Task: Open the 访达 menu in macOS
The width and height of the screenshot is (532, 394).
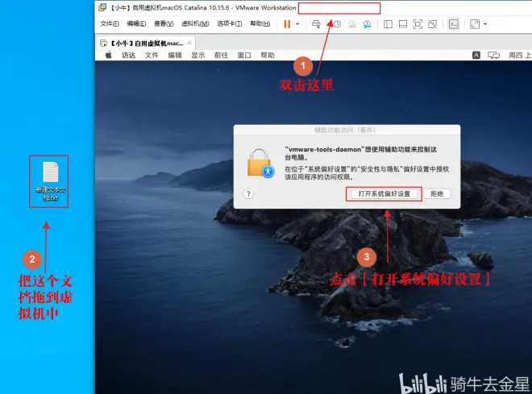Action: click(129, 56)
